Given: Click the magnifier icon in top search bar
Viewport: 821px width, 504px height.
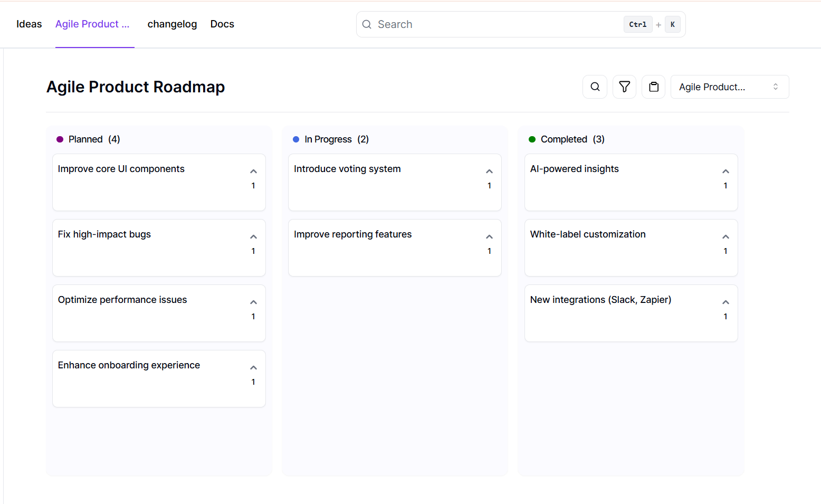Looking at the screenshot, I should point(367,24).
